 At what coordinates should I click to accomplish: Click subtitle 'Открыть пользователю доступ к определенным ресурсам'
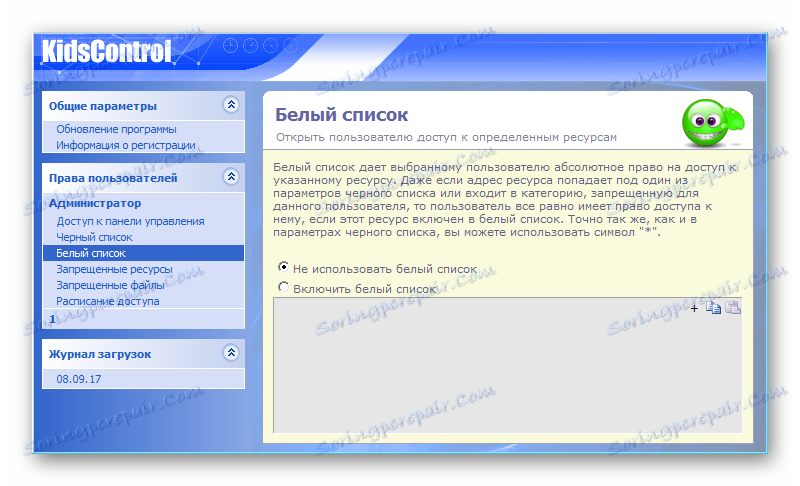click(x=446, y=137)
